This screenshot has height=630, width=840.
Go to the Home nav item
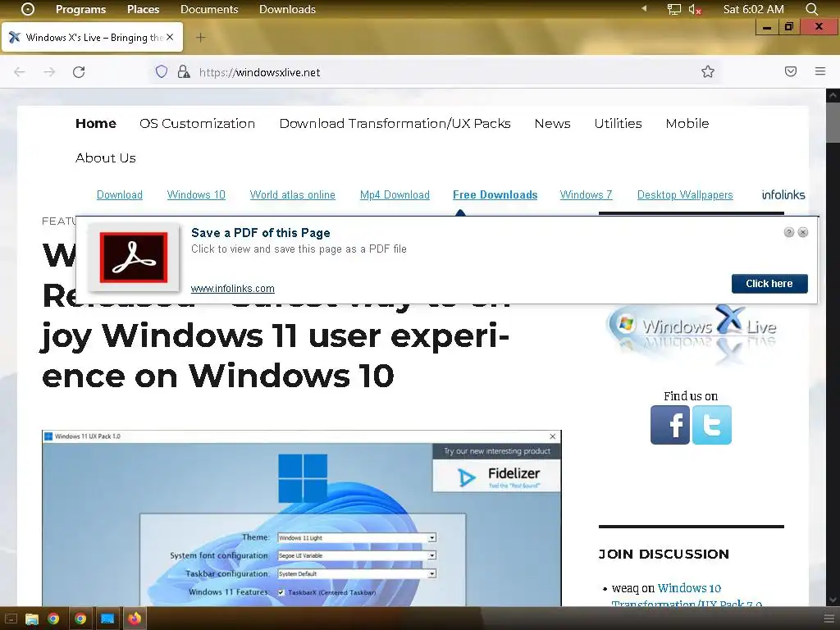(x=96, y=123)
